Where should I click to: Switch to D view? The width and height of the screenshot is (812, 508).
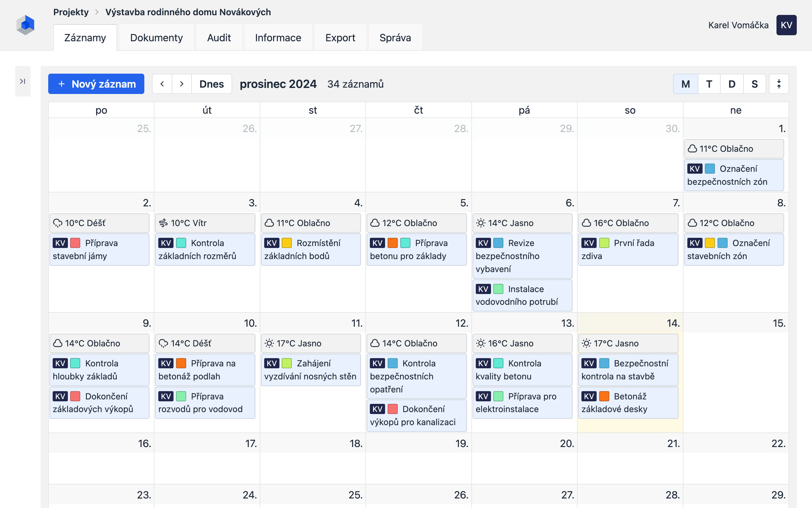[x=732, y=84]
